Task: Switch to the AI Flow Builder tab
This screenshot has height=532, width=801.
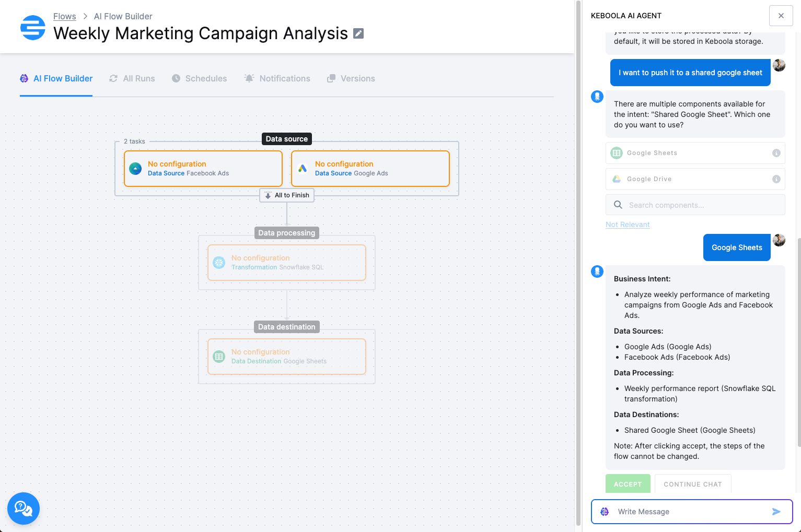Action: coord(56,79)
